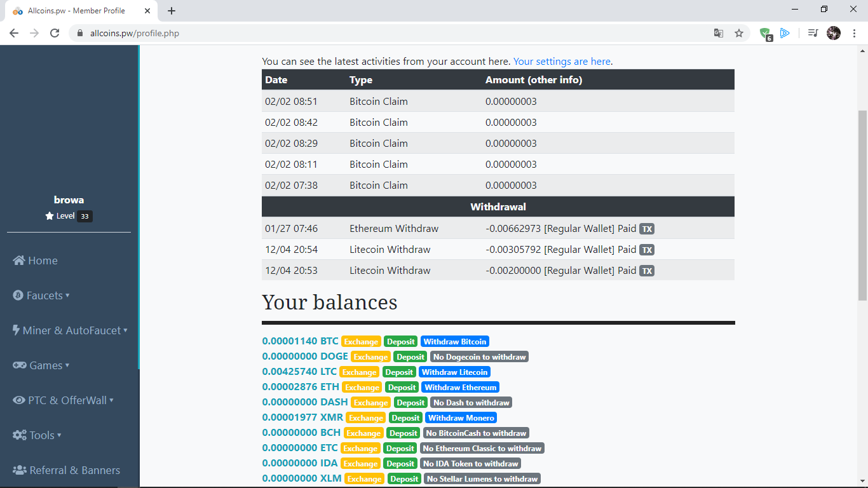Viewport: 868px width, 488px height.
Task: Click Deposit button for XMR
Action: pyautogui.click(x=405, y=418)
